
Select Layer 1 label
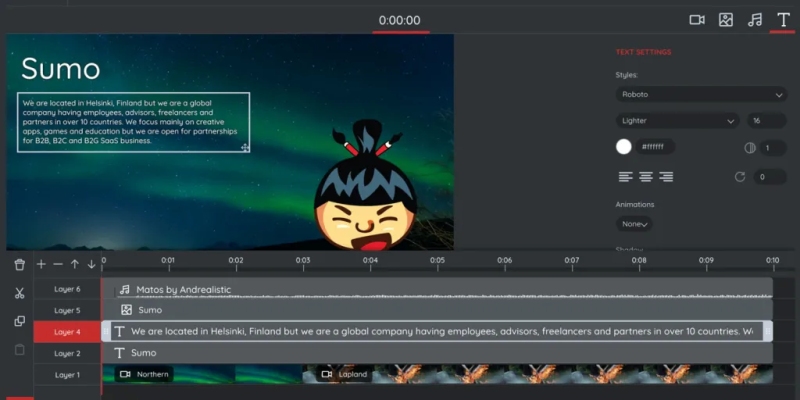click(67, 375)
